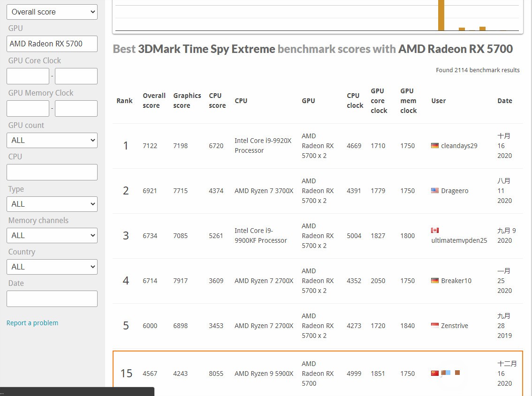Click the Found 2114 benchmark results text
The height and width of the screenshot is (396, 532).
(478, 70)
